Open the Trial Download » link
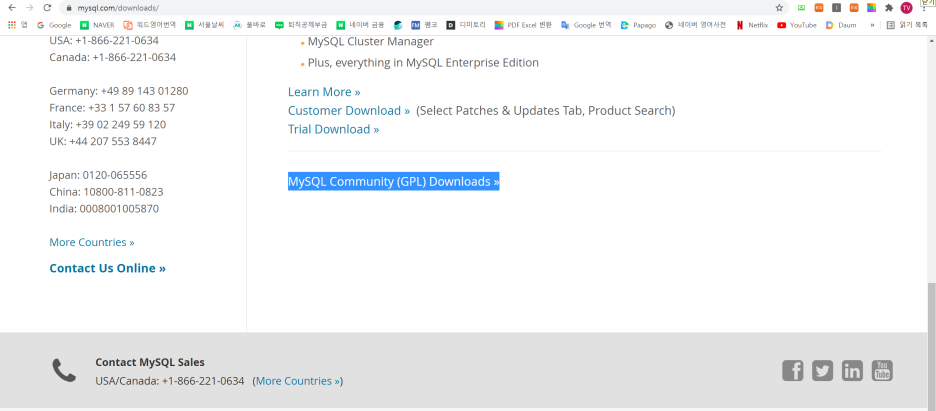 point(334,129)
